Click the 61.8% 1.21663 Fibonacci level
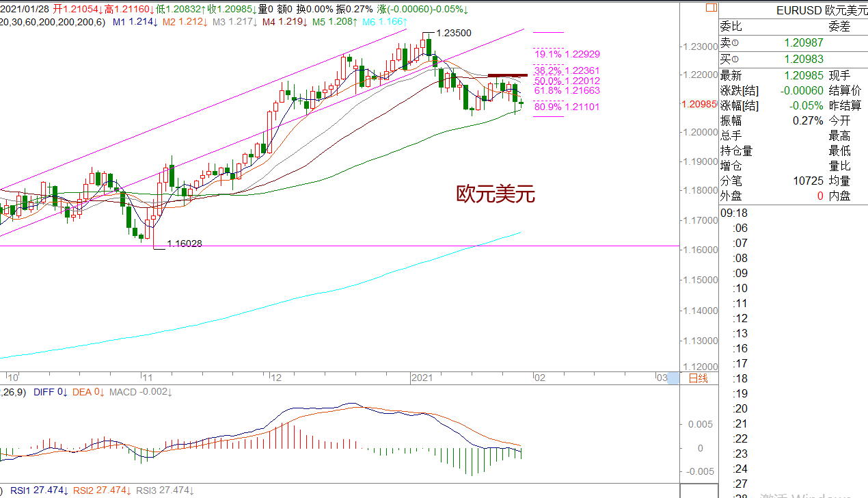868x498 pixels. [567, 90]
